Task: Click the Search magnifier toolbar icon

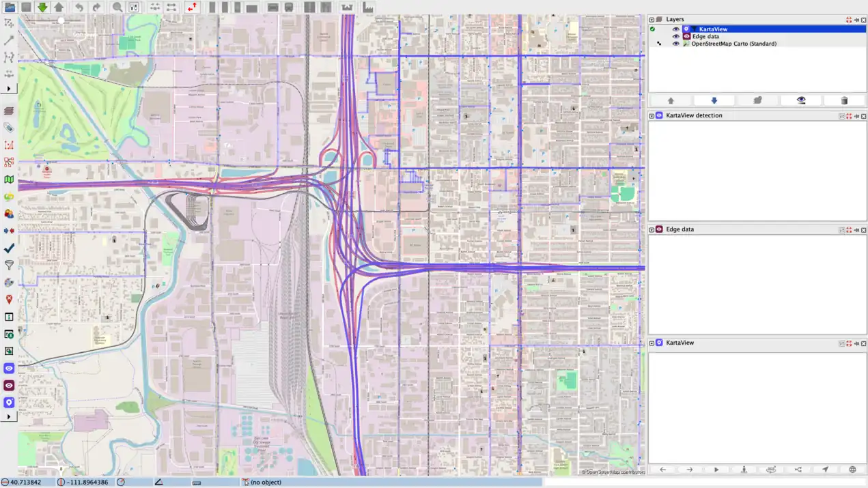Action: [x=117, y=8]
